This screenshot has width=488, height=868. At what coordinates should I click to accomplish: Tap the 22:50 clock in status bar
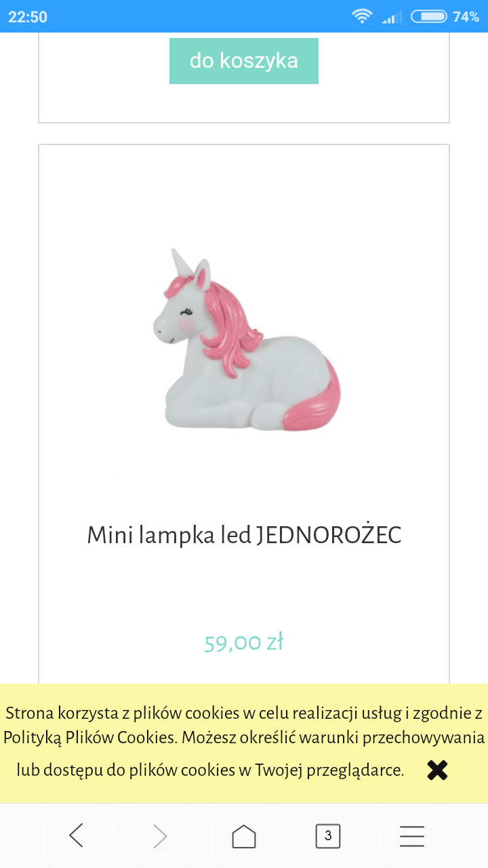[28, 17]
